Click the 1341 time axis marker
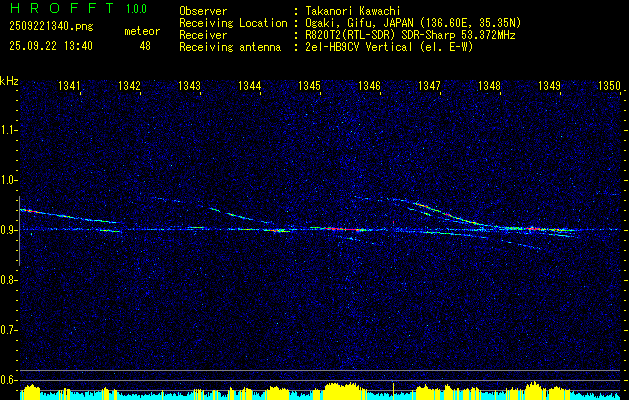Screen dimensions: 629x400 click(x=69, y=85)
